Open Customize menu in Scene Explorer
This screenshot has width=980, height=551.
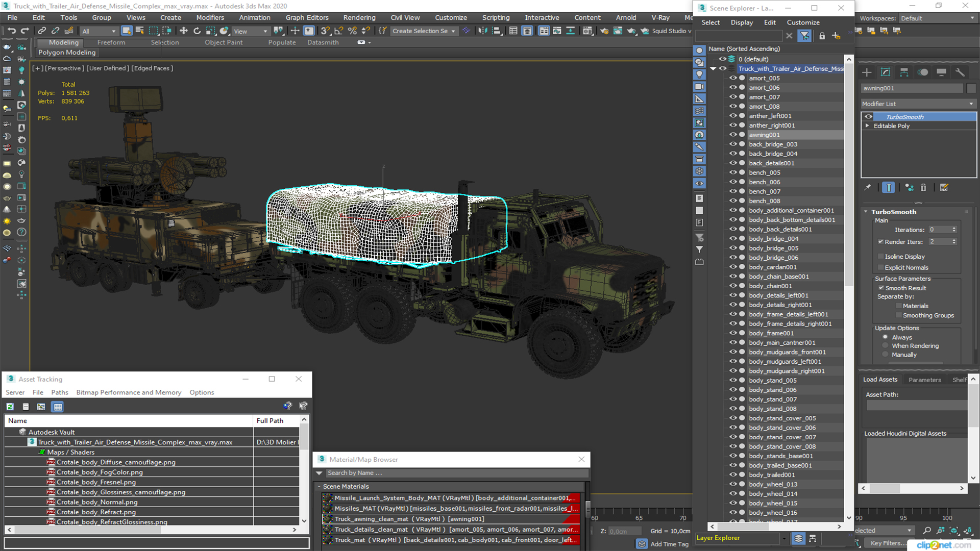click(803, 22)
